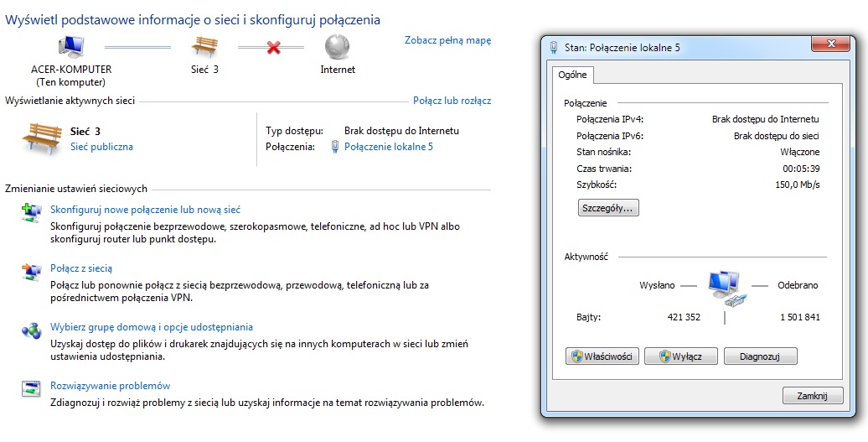Open Zobacz pełną mapę link

447,40
